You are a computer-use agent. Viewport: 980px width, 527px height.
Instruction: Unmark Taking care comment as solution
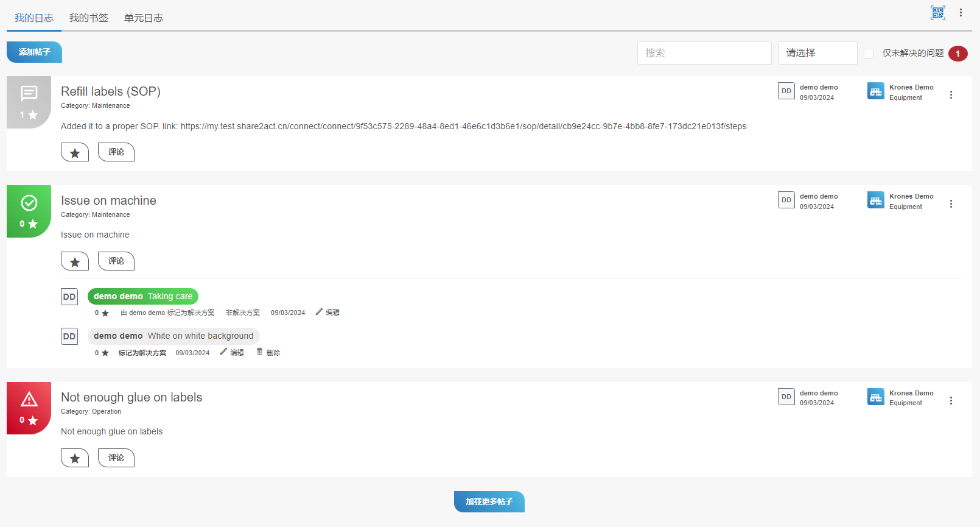[242, 313]
